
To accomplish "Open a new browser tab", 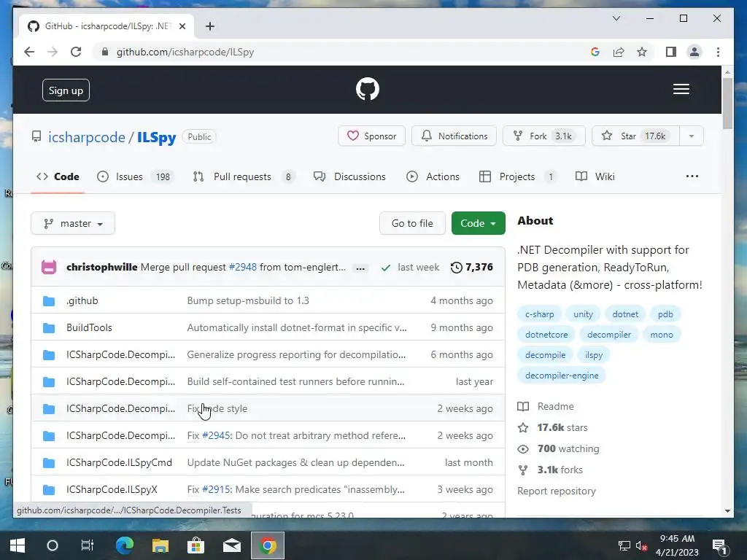I will (x=209, y=26).
